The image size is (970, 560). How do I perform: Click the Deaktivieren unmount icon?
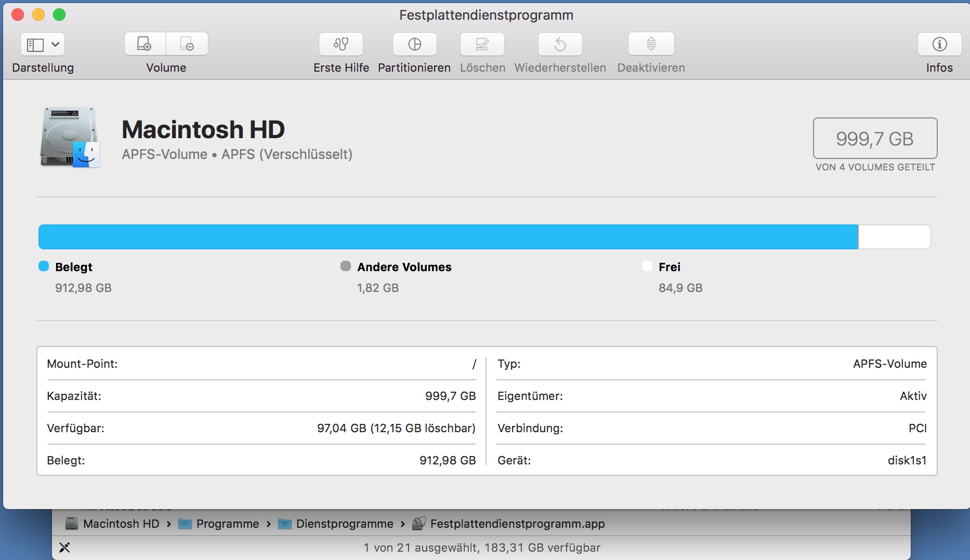(x=651, y=44)
